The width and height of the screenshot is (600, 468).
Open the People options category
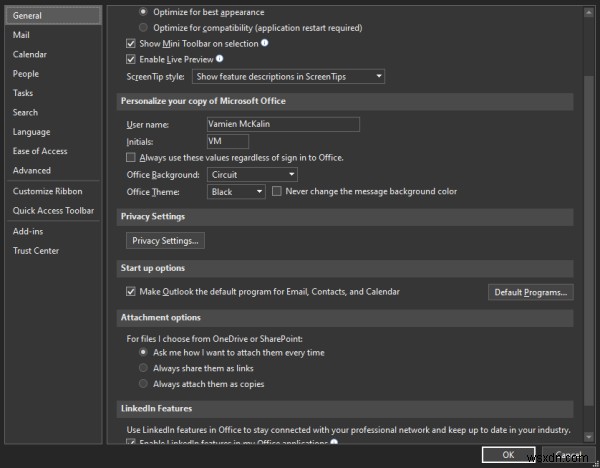click(53, 74)
